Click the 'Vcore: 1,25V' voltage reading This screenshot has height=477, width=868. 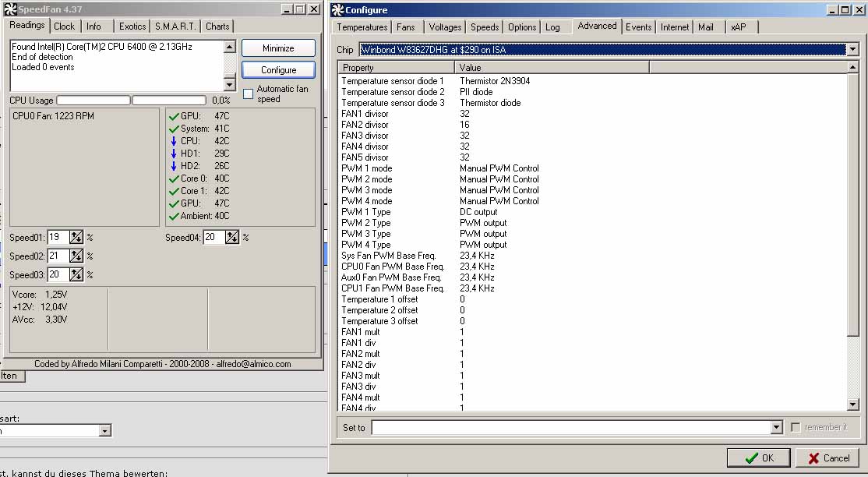(x=39, y=295)
